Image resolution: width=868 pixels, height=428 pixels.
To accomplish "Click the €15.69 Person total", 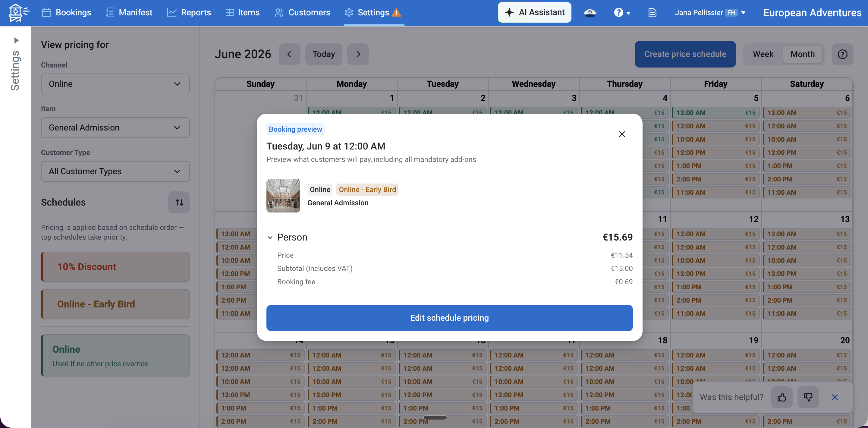I will point(617,237).
